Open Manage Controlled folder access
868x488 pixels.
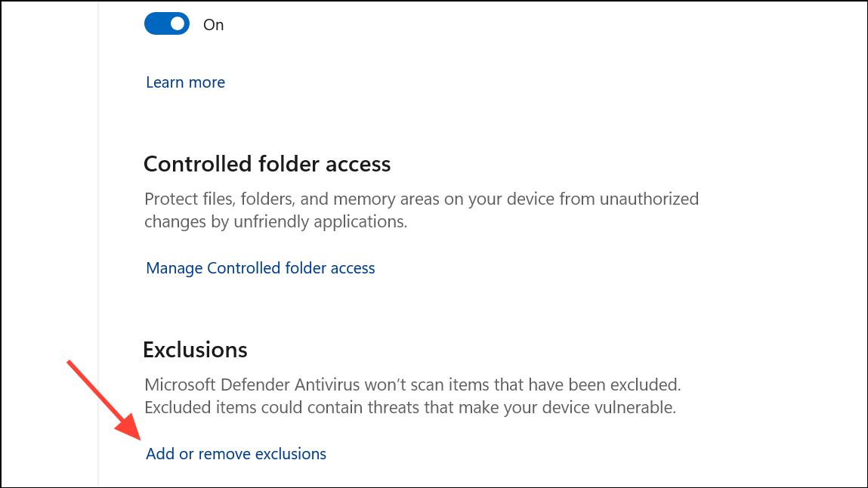click(260, 268)
